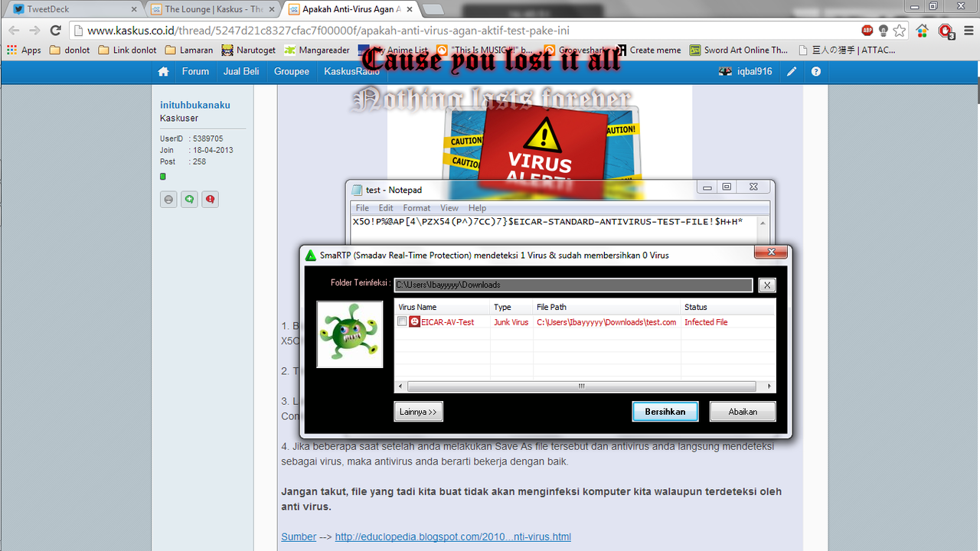Open the Mangareader bookmark
The image size is (980, 551).
tap(317, 50)
